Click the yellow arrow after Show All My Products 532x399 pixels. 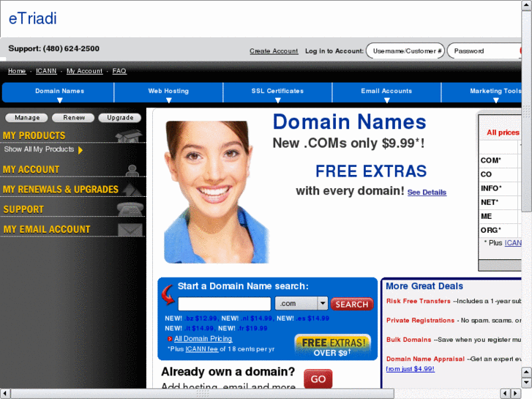coord(80,150)
